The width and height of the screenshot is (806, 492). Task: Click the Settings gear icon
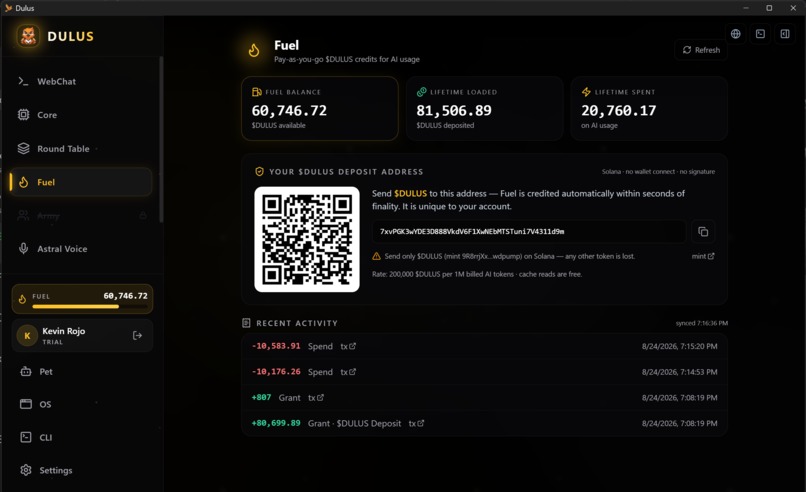pos(26,470)
